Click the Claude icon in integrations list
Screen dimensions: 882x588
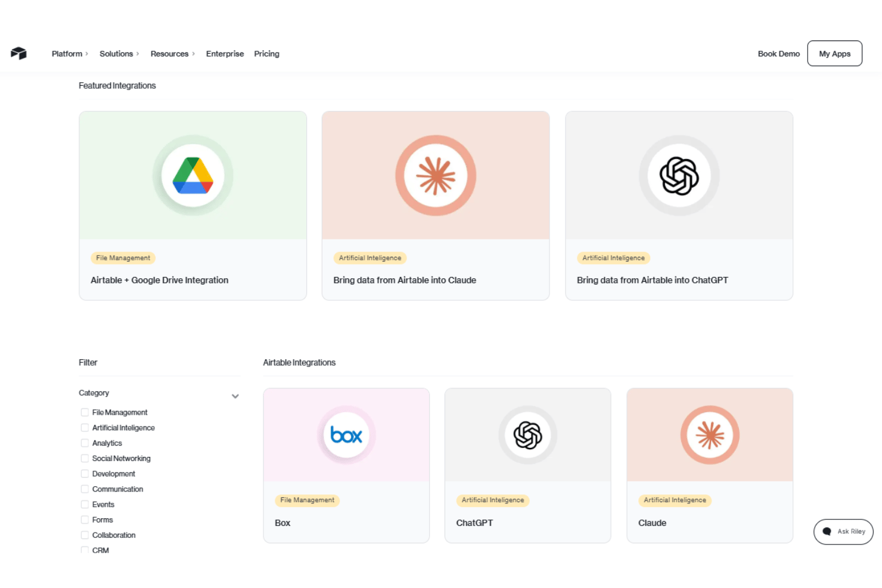pos(710,435)
